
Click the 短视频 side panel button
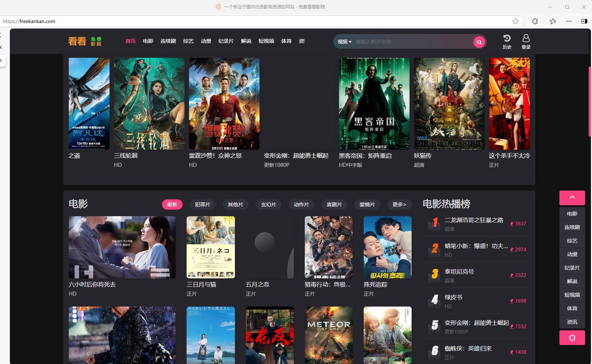point(572,295)
